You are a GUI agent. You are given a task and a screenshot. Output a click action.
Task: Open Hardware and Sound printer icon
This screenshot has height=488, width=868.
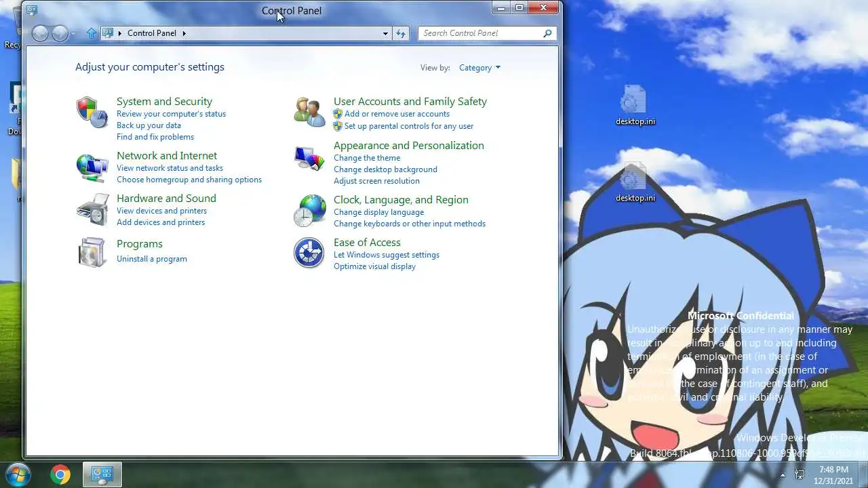tap(92, 209)
